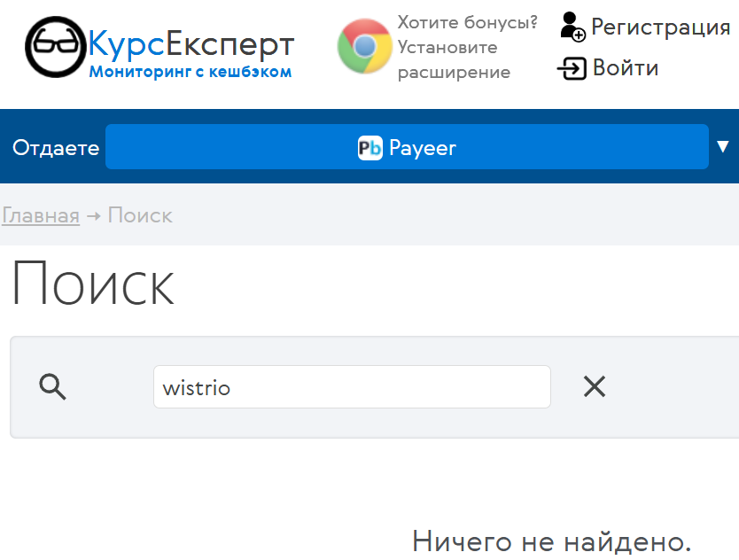
Task: Click the 'Отдаете' label
Action: point(56,148)
